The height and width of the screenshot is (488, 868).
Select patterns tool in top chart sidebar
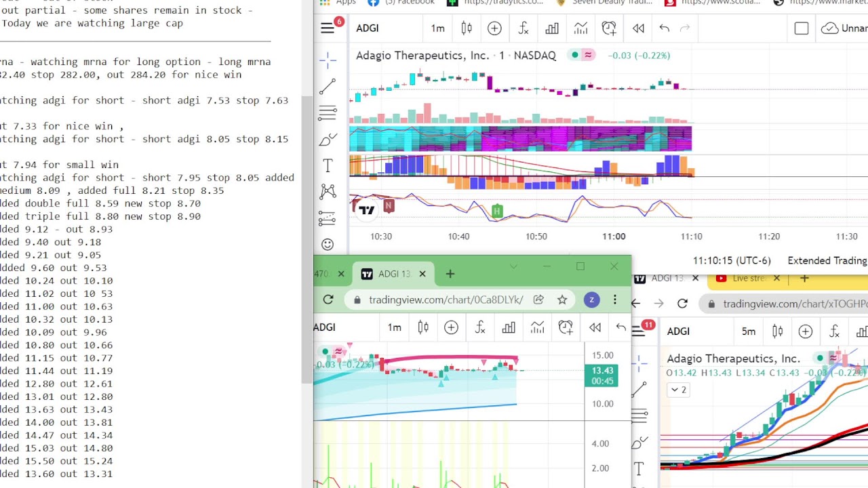click(x=328, y=192)
